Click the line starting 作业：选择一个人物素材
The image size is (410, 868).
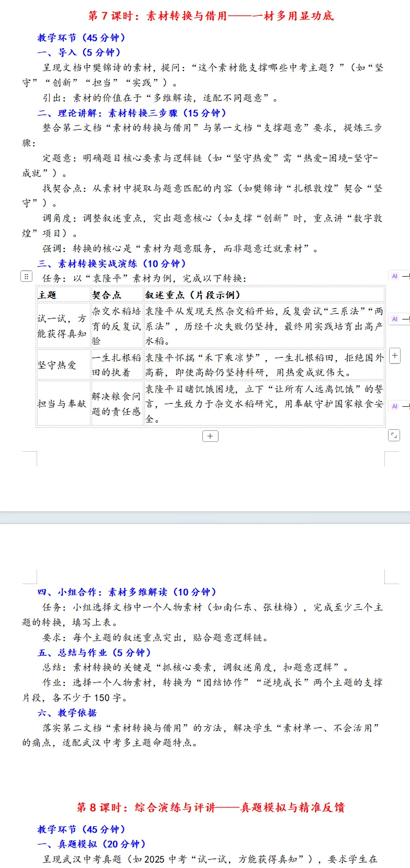pyautogui.click(x=202, y=690)
